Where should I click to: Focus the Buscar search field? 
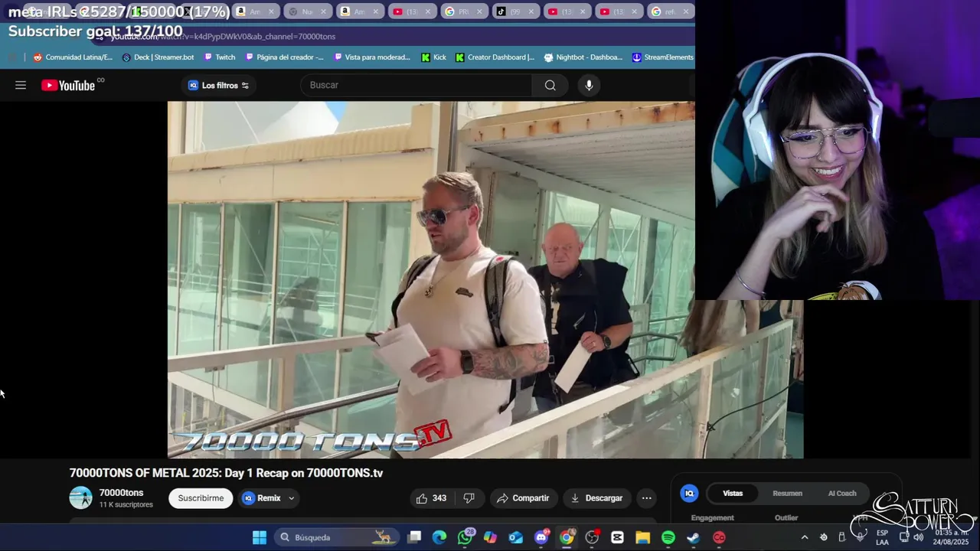click(x=417, y=85)
